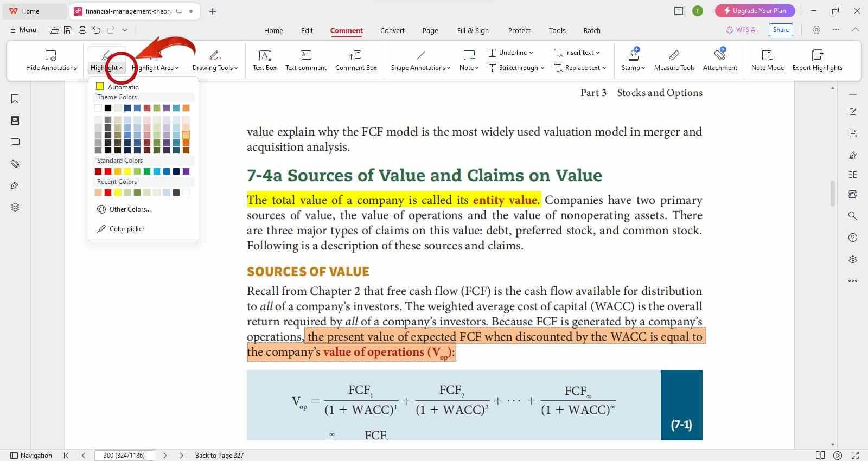Screen dimensions: 868x461
Task: Open the settings gear near Share
Action: [x=816, y=30]
